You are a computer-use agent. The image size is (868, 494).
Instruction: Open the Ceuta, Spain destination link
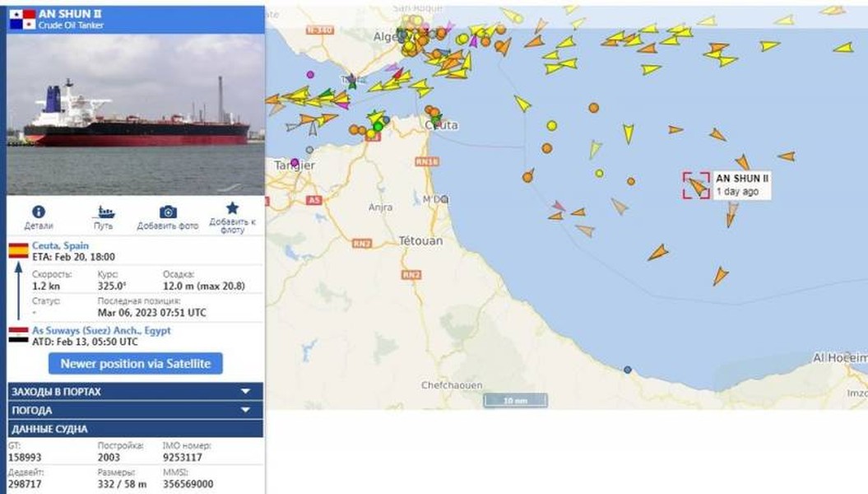coord(60,245)
